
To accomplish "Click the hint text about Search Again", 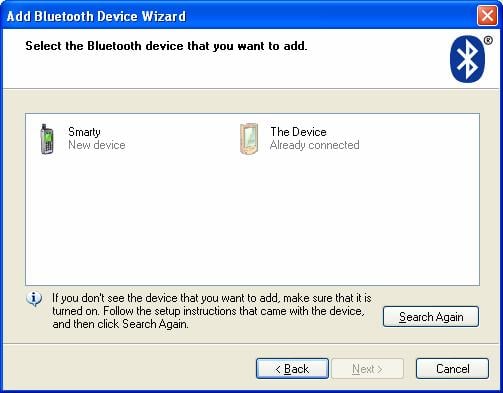I will [x=212, y=311].
